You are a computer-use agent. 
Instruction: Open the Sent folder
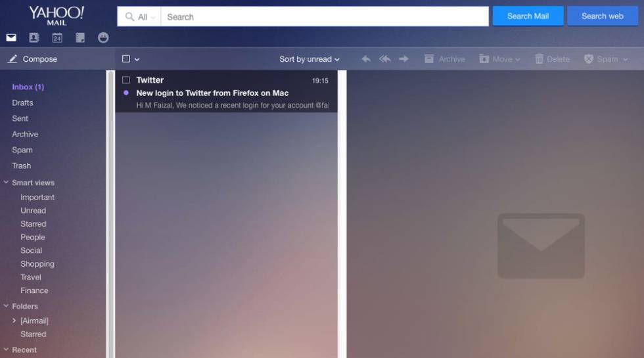click(20, 119)
